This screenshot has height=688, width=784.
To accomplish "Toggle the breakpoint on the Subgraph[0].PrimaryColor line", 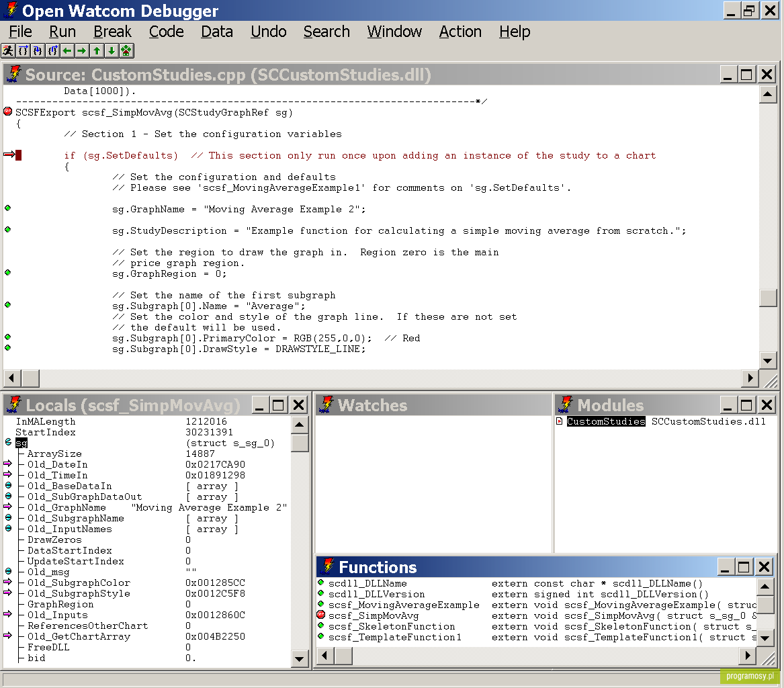I will (7, 337).
